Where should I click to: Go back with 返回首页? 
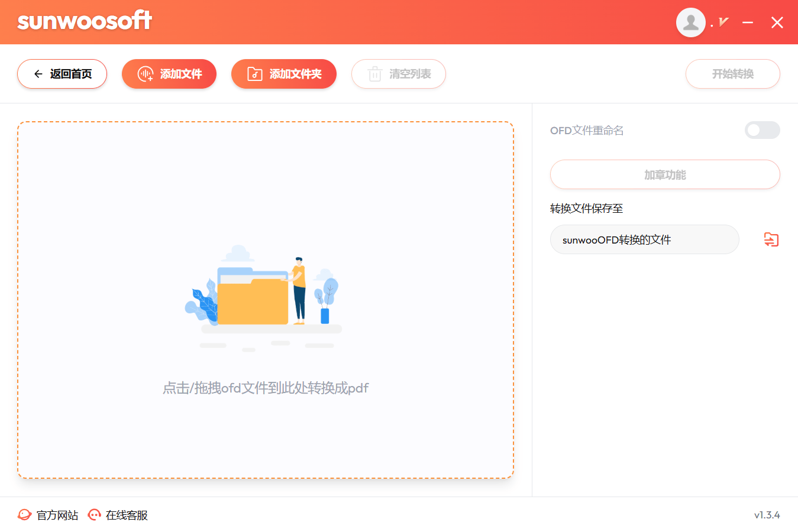point(62,74)
